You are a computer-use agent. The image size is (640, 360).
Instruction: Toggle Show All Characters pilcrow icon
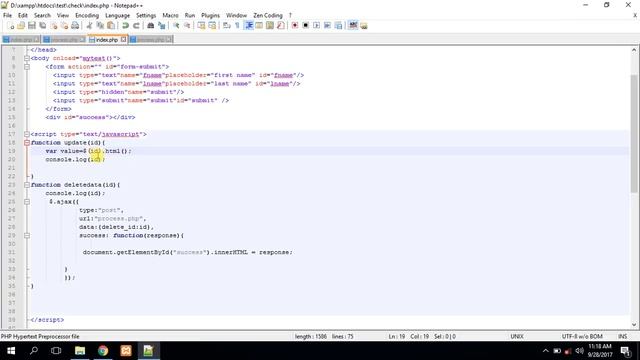[x=237, y=26]
